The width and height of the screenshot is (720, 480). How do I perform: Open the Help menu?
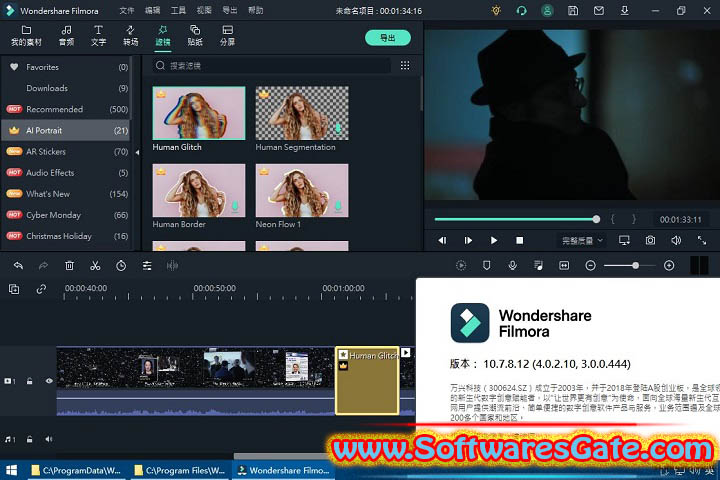(x=256, y=10)
